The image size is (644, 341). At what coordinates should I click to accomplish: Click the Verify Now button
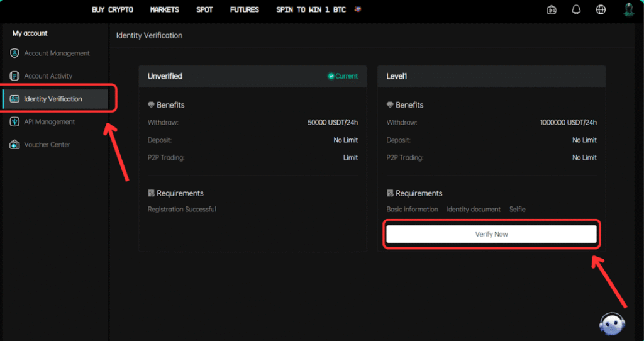tap(491, 234)
